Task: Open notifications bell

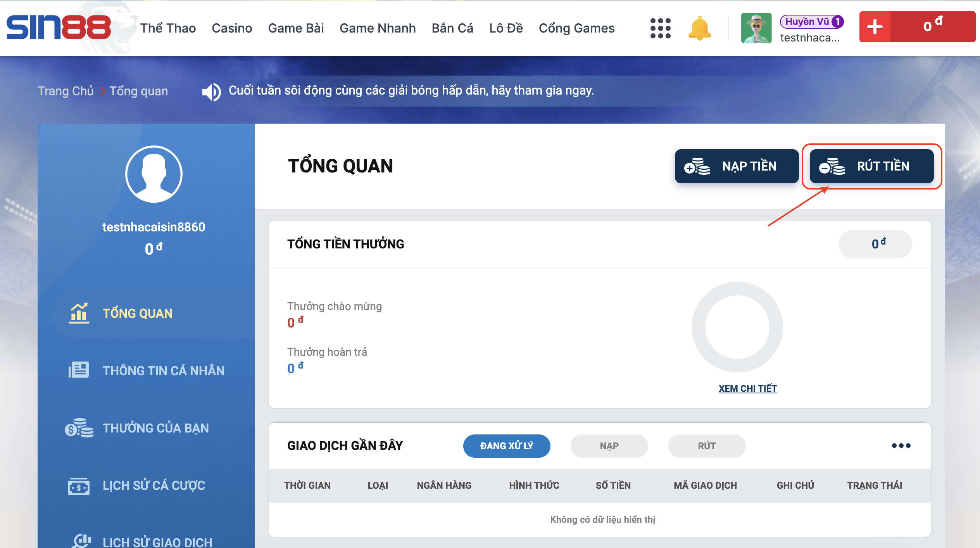Action: pos(699,28)
